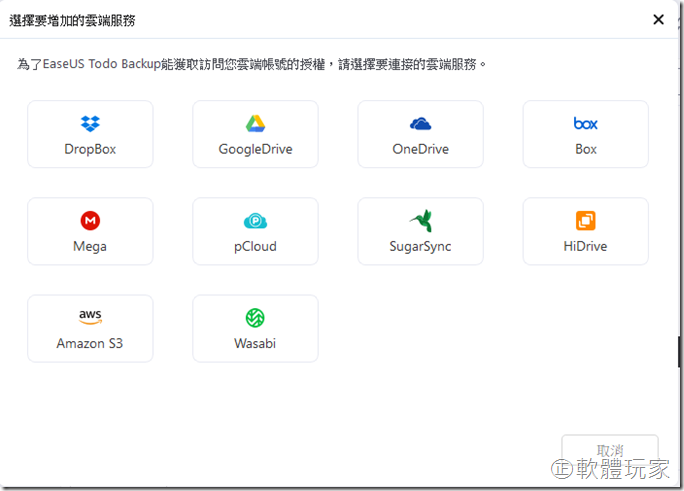This screenshot has height=491, width=684.
Task: Pick the green Wasabi icon
Action: 255,318
